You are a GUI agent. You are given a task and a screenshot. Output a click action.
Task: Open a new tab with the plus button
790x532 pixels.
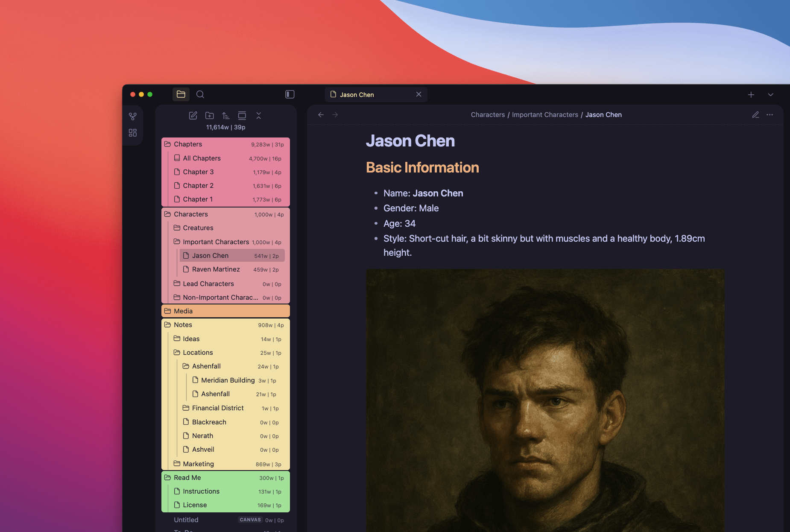(x=751, y=94)
